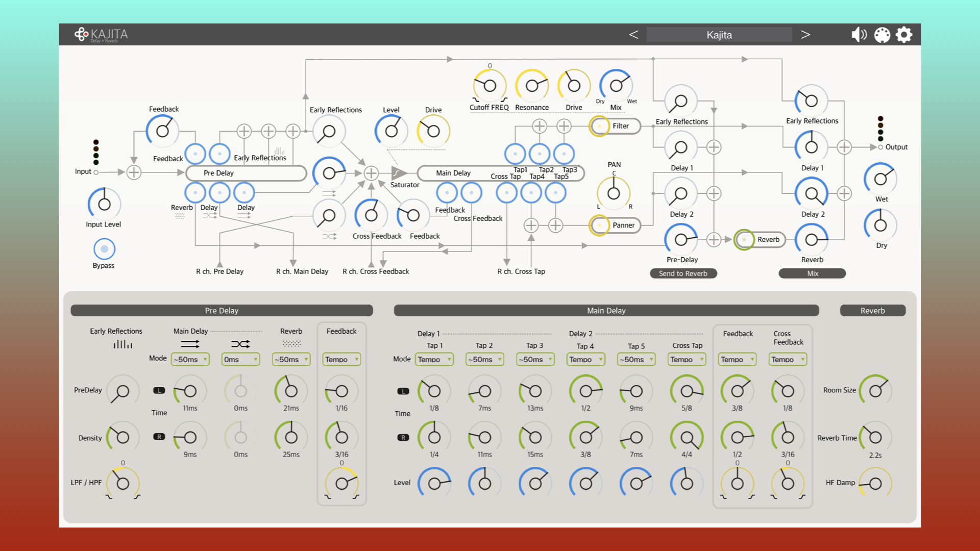Open Tap 1 mode dropdown
980x551 pixels.
coord(434,359)
